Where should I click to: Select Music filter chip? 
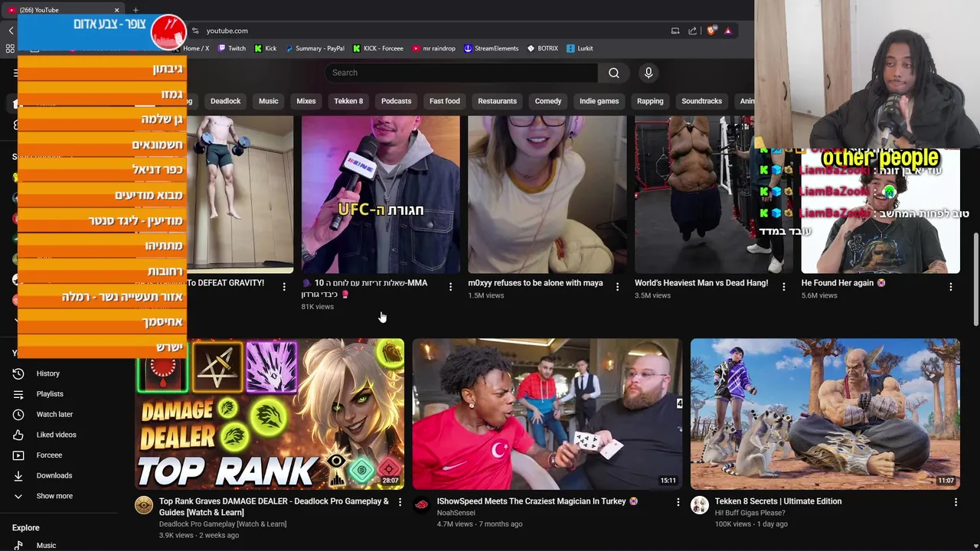[x=268, y=101]
